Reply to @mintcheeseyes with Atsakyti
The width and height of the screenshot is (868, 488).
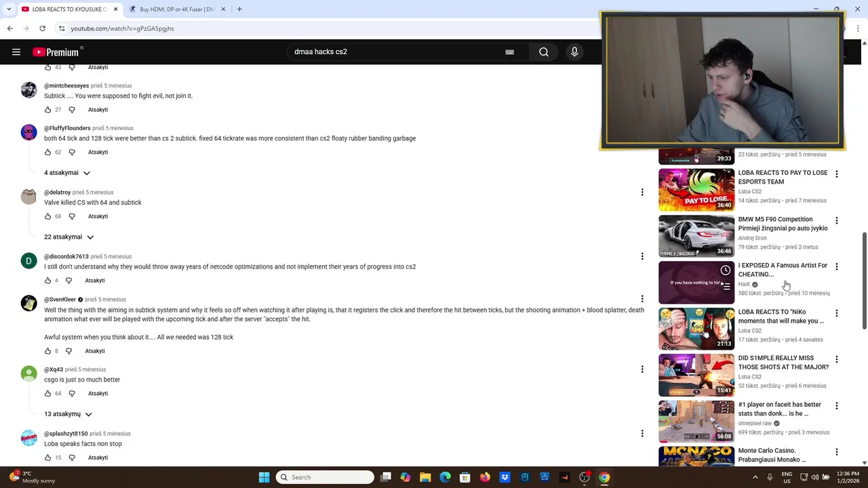click(98, 110)
